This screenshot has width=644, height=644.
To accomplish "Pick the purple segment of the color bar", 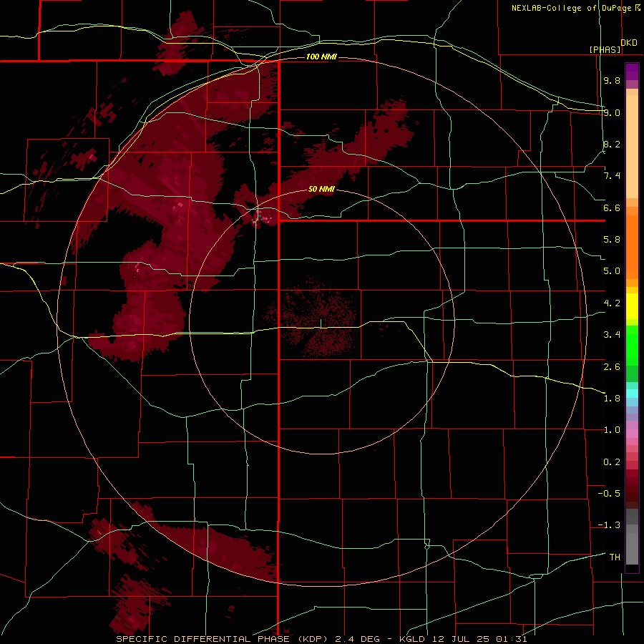I will (632, 72).
